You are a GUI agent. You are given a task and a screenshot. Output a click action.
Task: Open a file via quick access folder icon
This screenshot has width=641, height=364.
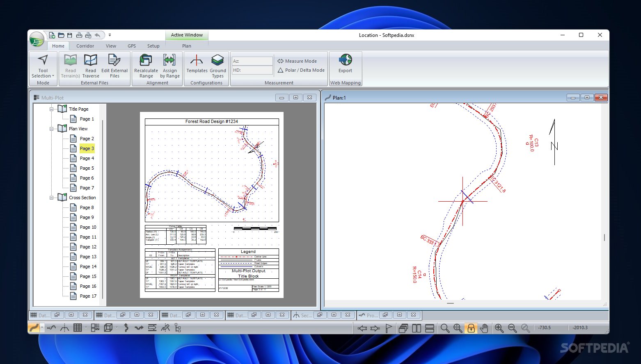click(x=61, y=35)
